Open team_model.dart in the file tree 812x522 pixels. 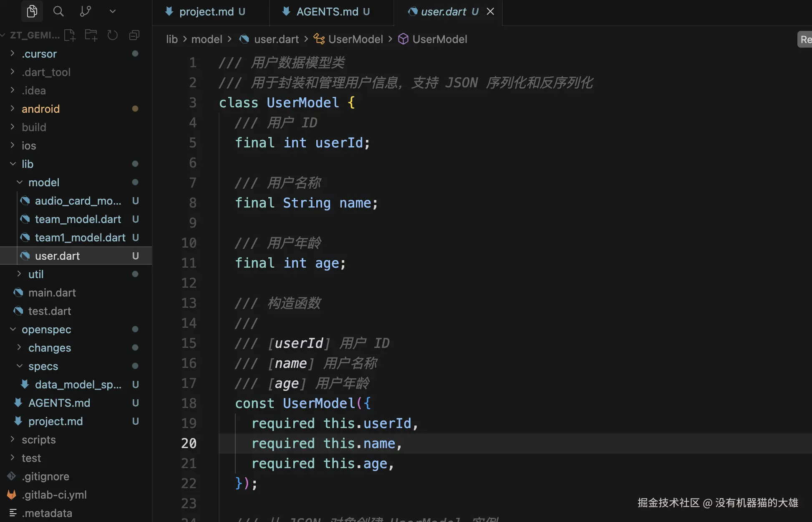coord(78,219)
